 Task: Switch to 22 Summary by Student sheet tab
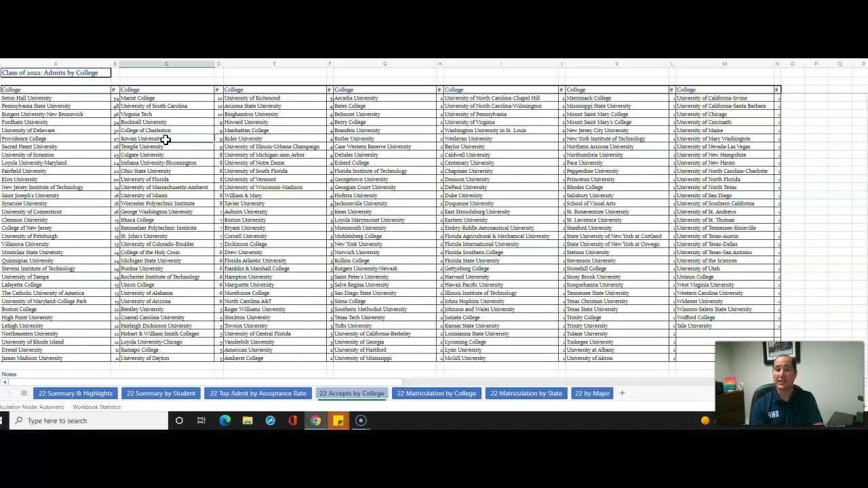tap(161, 393)
